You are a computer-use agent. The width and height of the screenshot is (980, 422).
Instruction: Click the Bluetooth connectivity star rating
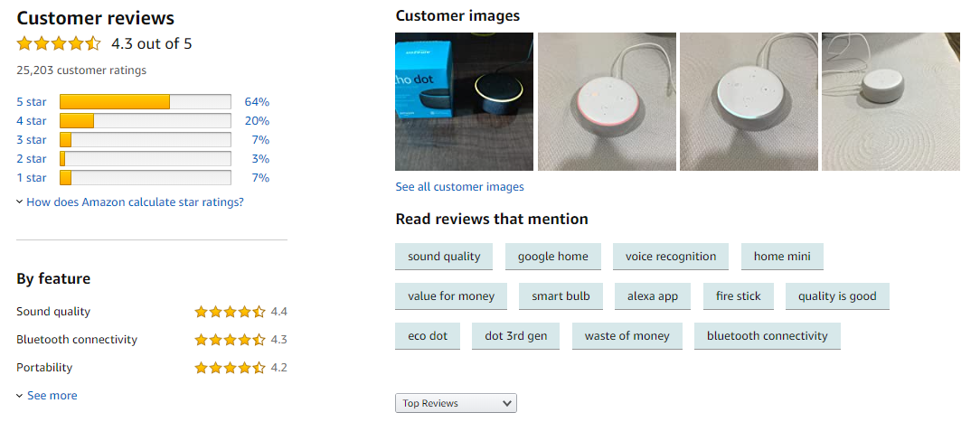230,340
